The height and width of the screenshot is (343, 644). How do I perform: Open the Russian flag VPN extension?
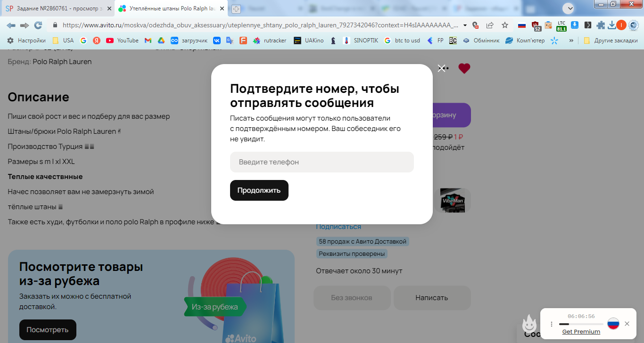(521, 25)
